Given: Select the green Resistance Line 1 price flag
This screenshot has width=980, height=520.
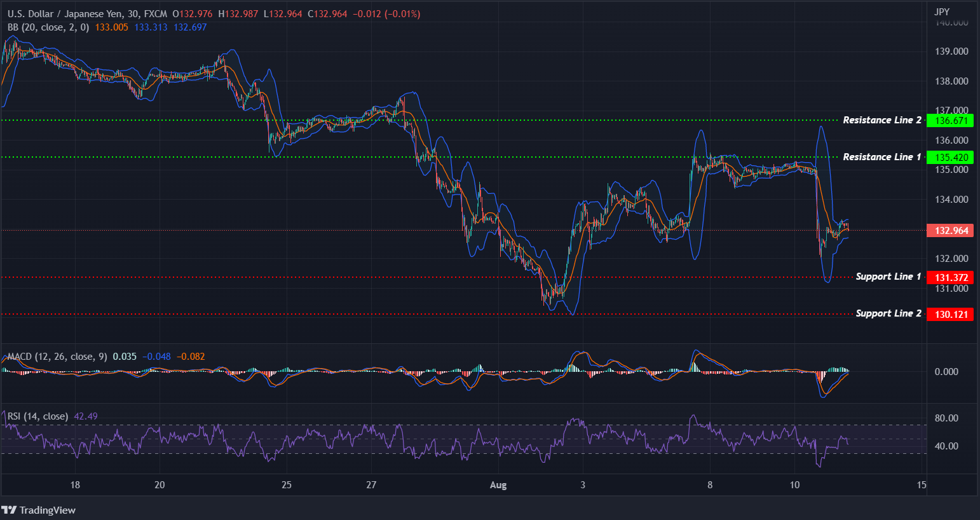Looking at the screenshot, I should pos(950,157).
